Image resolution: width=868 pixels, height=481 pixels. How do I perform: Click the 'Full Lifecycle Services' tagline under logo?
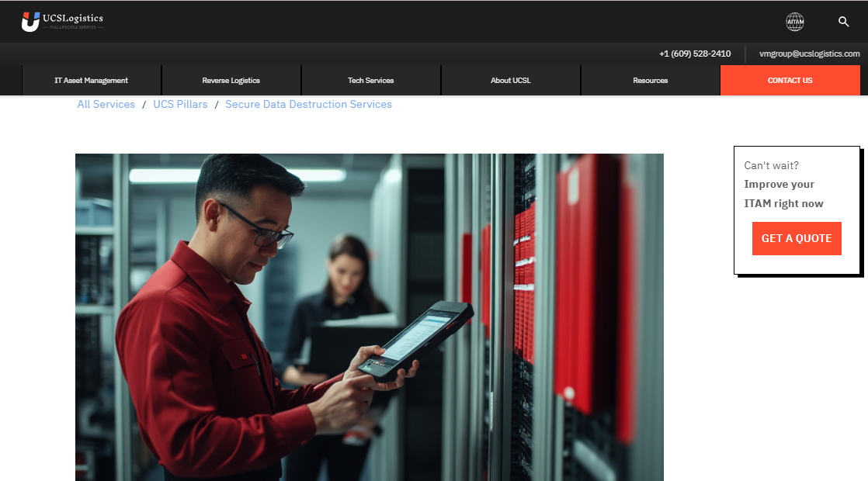click(x=74, y=27)
